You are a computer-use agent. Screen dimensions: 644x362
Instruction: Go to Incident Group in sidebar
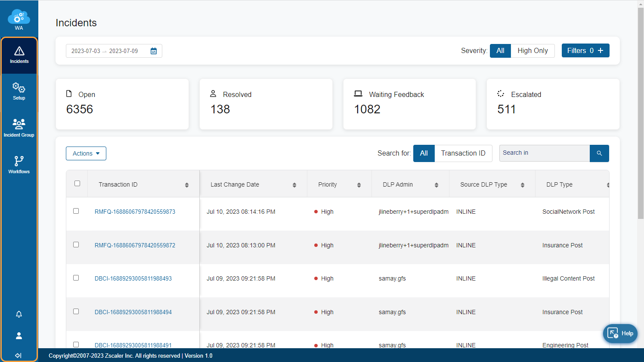(19, 128)
